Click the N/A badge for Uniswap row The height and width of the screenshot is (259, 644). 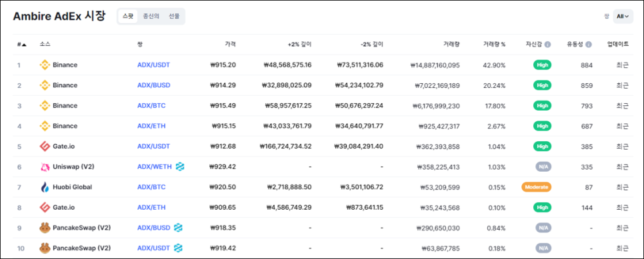point(543,166)
